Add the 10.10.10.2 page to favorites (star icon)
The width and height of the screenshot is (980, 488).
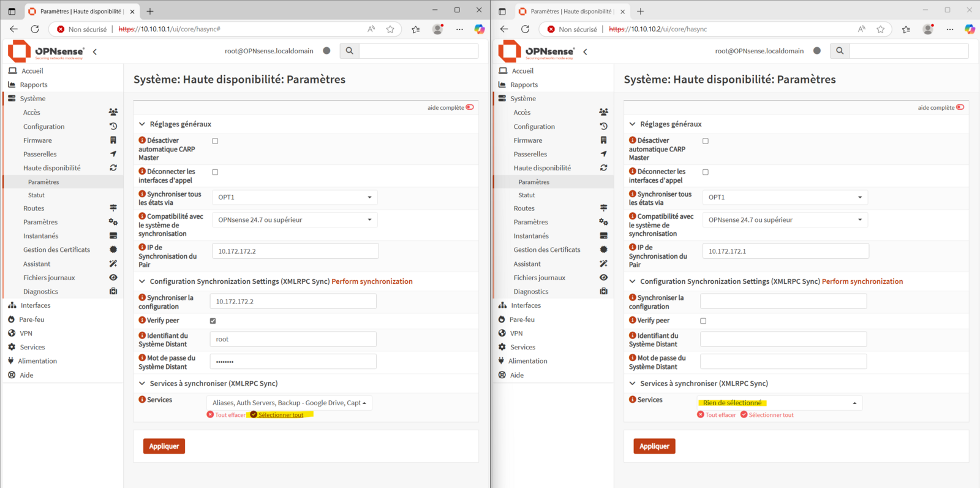click(880, 29)
